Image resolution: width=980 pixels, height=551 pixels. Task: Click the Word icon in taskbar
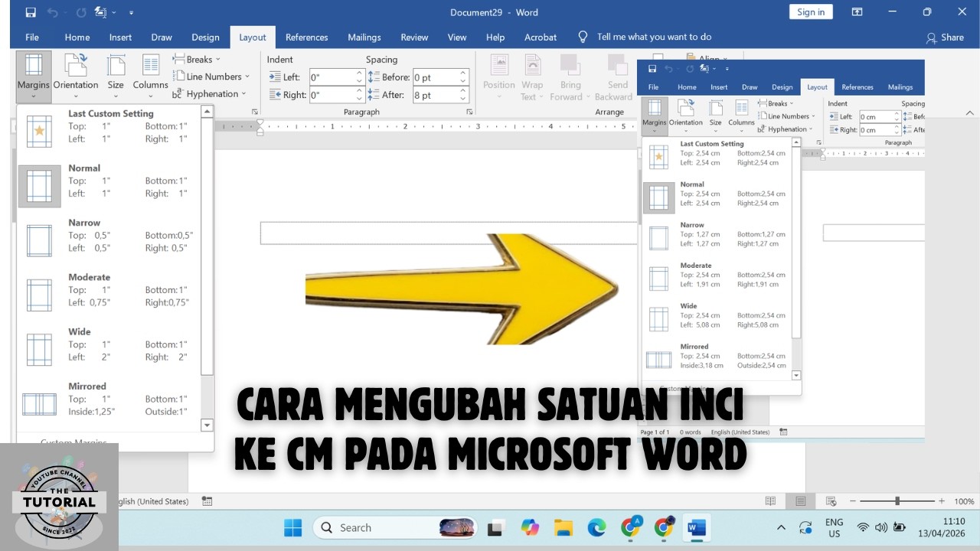pos(697,527)
